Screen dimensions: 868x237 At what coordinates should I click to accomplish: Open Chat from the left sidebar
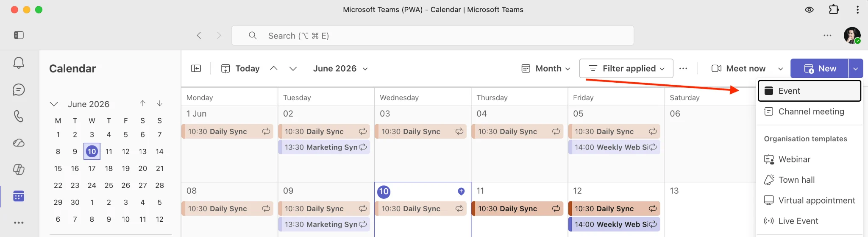coord(19,90)
